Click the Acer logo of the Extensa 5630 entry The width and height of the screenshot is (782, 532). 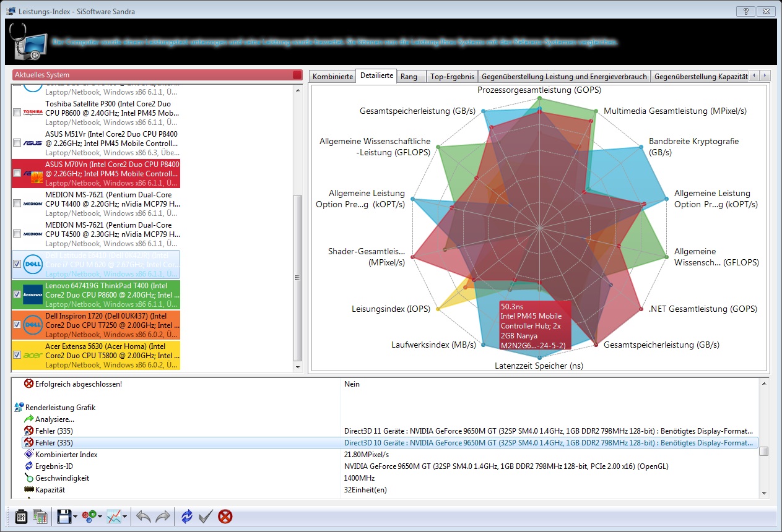pos(33,355)
